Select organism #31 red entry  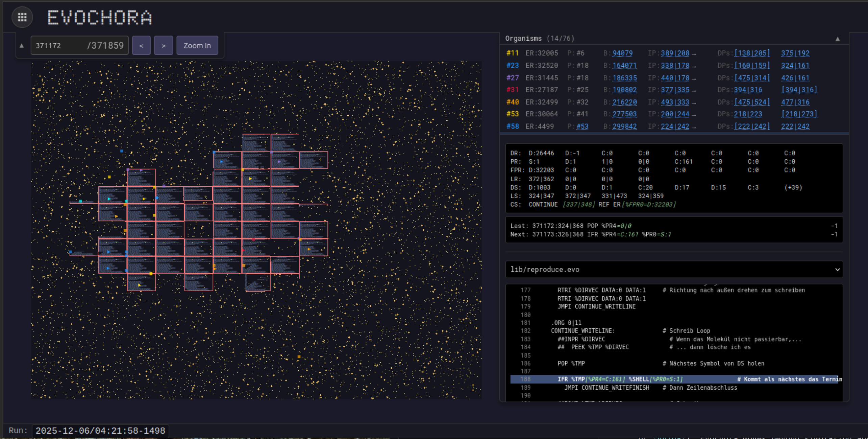click(512, 90)
